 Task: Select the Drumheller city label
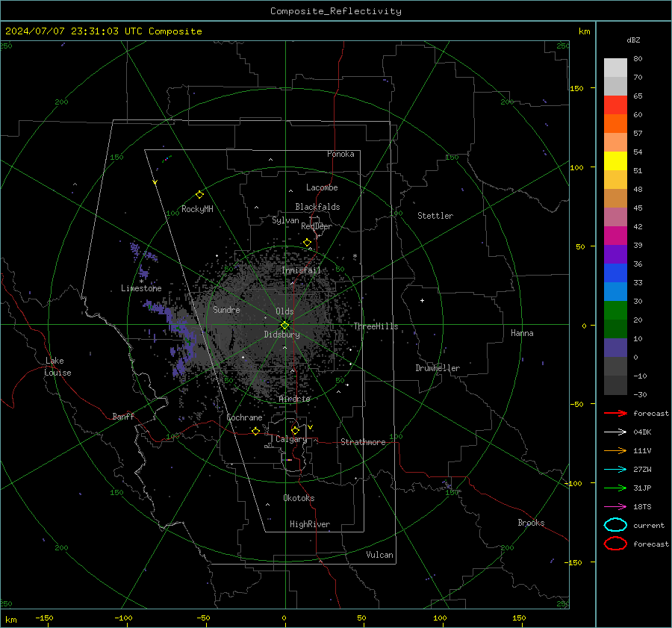point(438,368)
